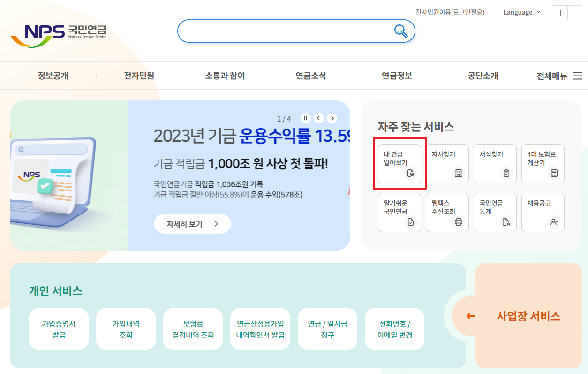Open 공단소개 menu
588x374 pixels.
[482, 76]
